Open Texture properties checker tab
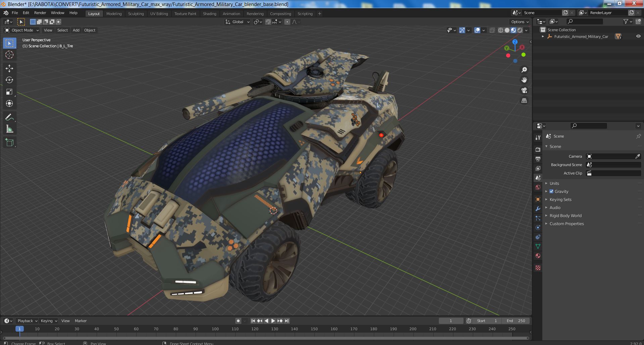This screenshot has height=345, width=644. click(x=538, y=268)
